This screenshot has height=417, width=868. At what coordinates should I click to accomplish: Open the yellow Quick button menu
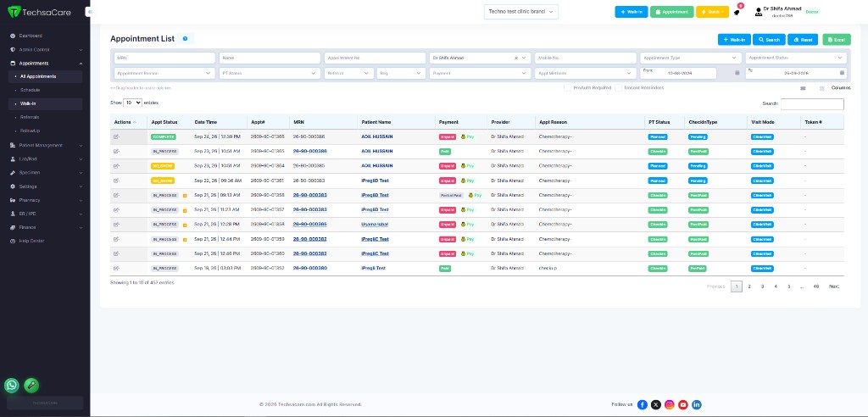tap(712, 12)
